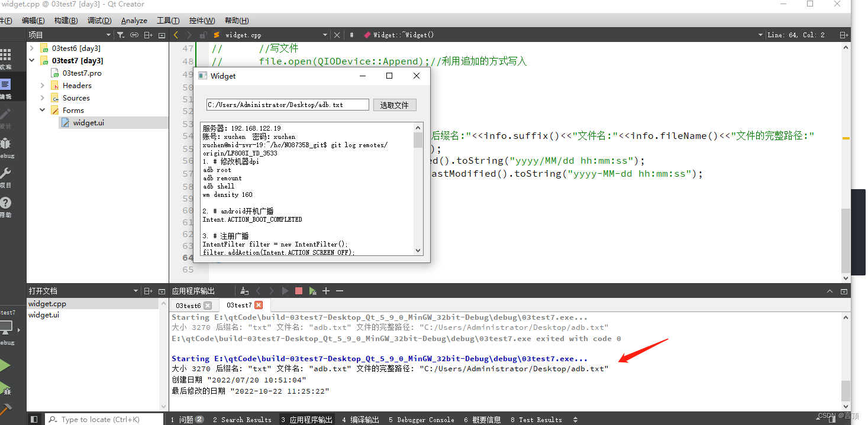Toggle the synchronize-with-editor link icon

135,35
